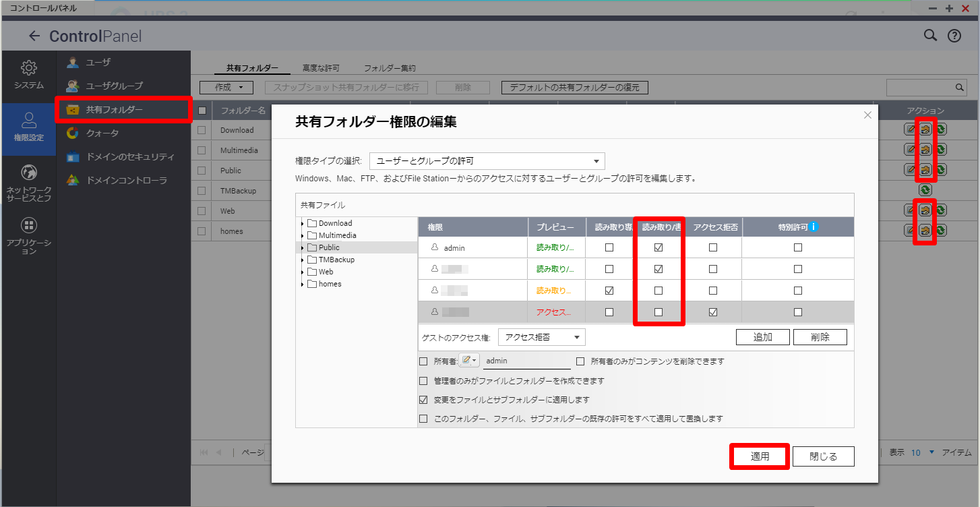980x507 pixels.
Task: Edit permissions of the Multimedia folder
Action: [x=925, y=150]
